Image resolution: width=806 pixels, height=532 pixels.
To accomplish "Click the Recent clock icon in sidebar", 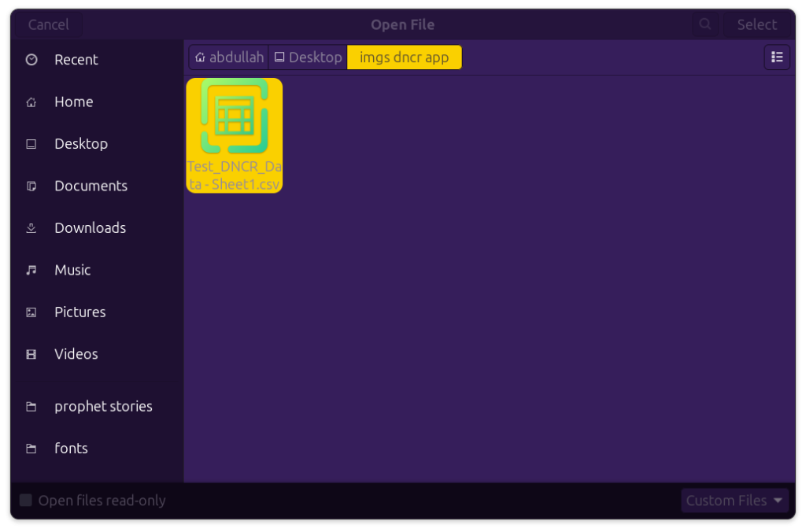I will click(31, 60).
